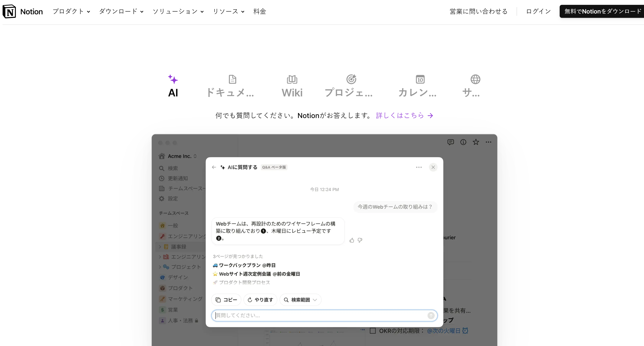The height and width of the screenshot is (346, 644).
Task: Expand the リソース navigation dropdown
Action: [229, 11]
